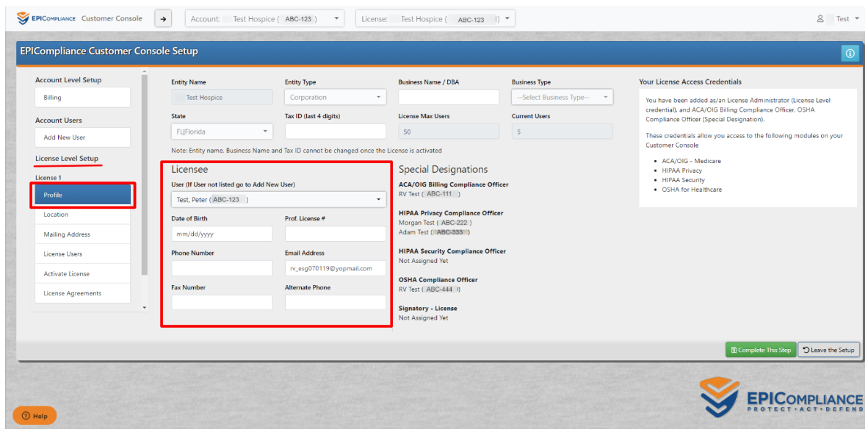Click 'RV Test' under ACA/OIG Billing officer
The width and height of the screenshot is (868, 435).
[410, 194]
